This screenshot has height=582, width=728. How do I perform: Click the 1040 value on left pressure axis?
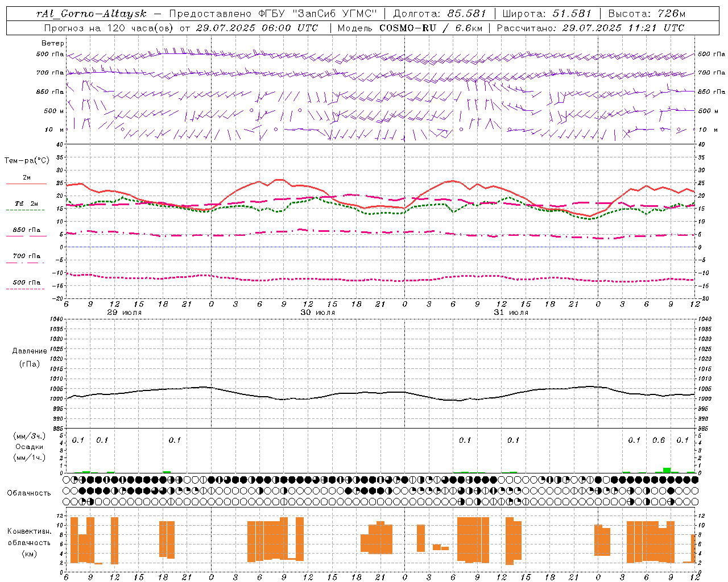click(55, 319)
